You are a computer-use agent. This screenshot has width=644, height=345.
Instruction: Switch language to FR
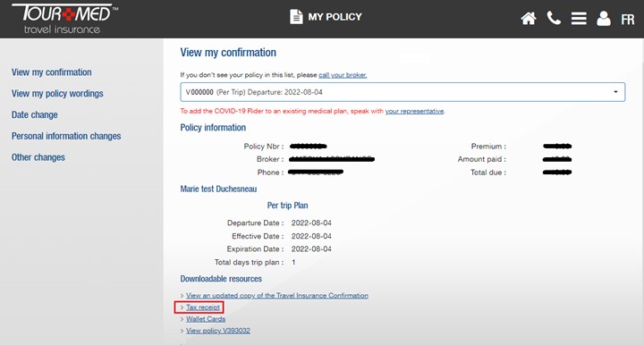[x=627, y=20]
